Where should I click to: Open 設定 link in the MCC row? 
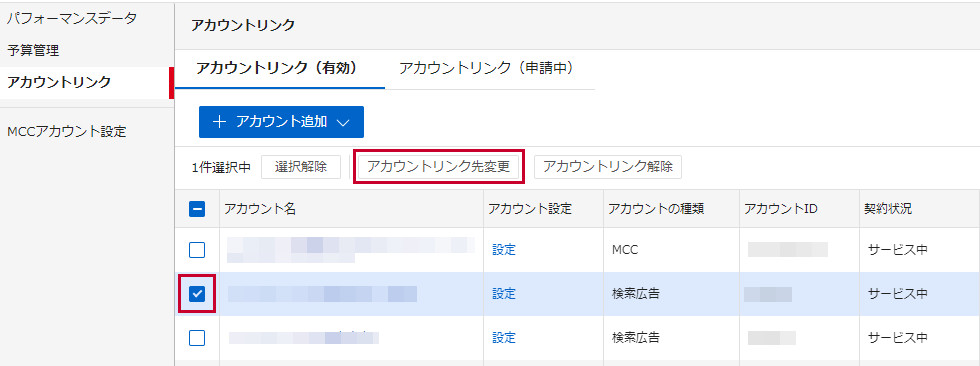504,250
